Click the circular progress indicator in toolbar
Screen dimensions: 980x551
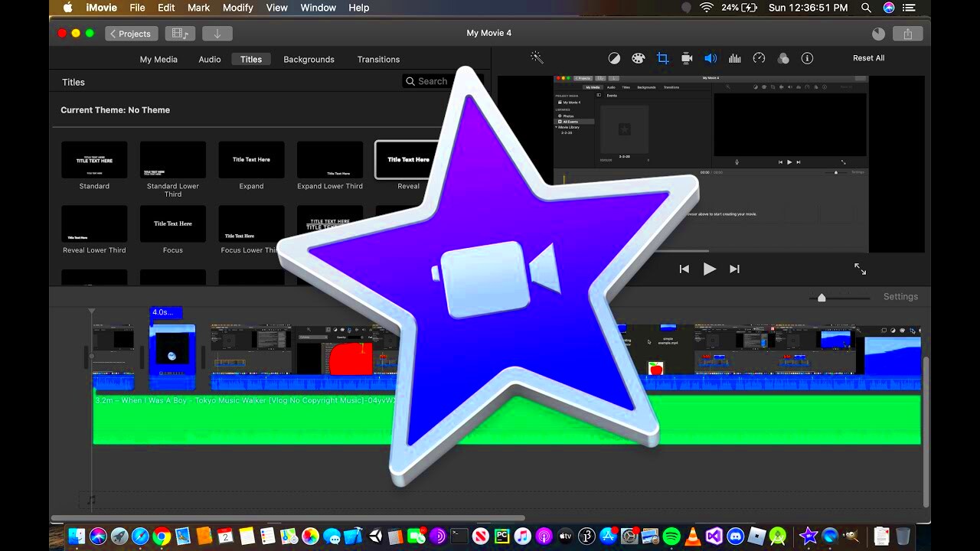(878, 34)
